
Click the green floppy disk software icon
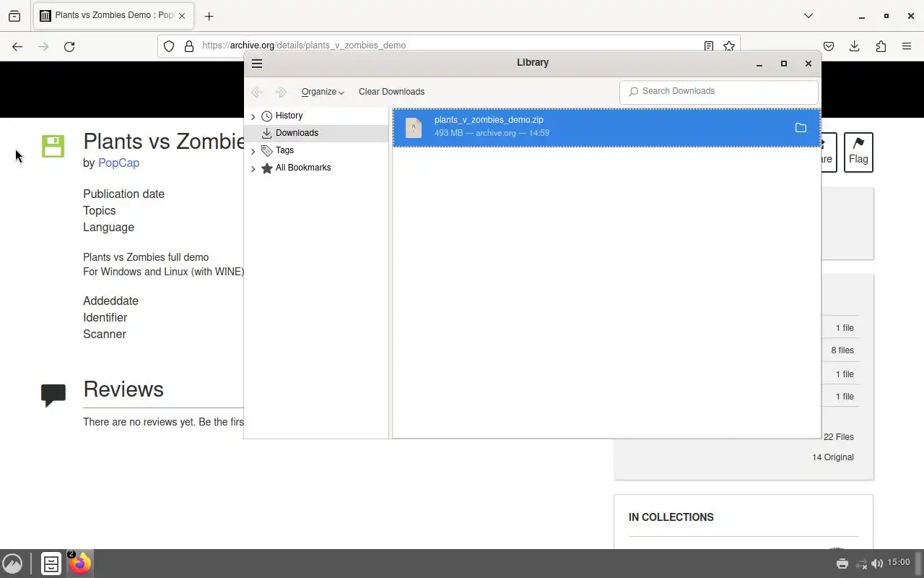click(x=53, y=146)
